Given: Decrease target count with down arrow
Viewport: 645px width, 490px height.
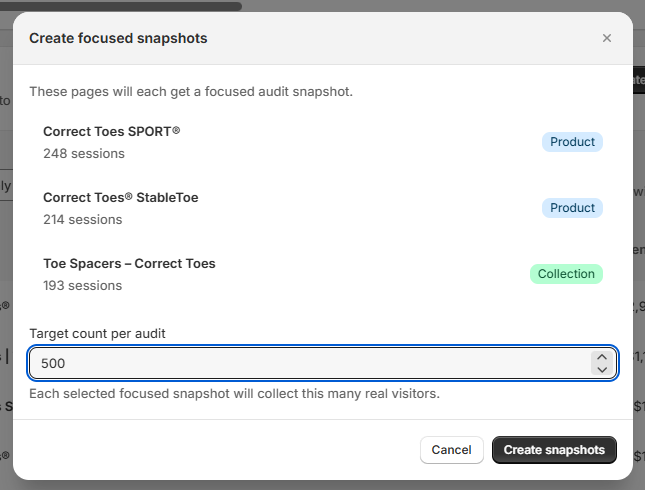Looking at the screenshot, I should pos(602,369).
